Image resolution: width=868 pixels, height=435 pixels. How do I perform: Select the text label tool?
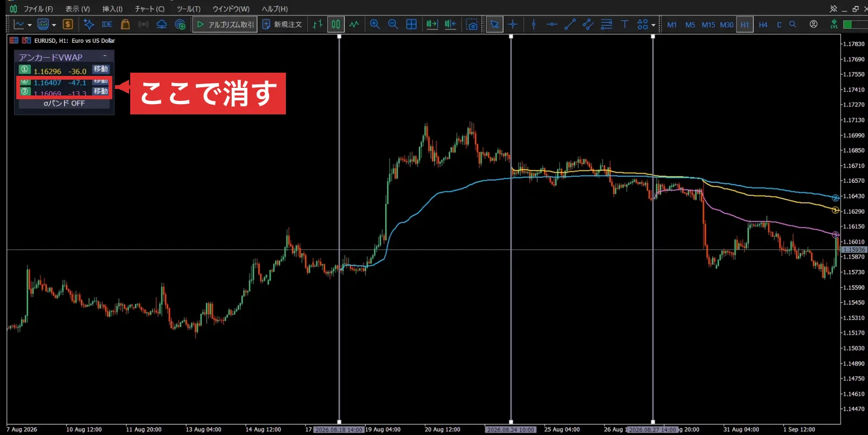625,24
